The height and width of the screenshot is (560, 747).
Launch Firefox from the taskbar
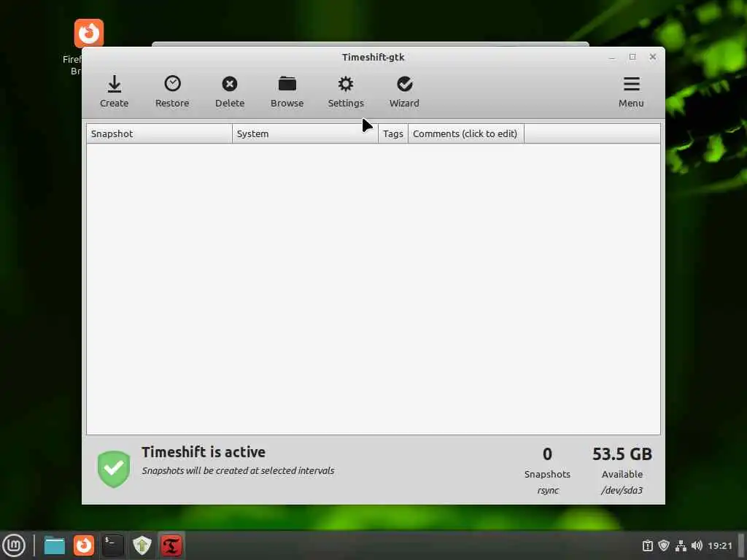pos(84,545)
